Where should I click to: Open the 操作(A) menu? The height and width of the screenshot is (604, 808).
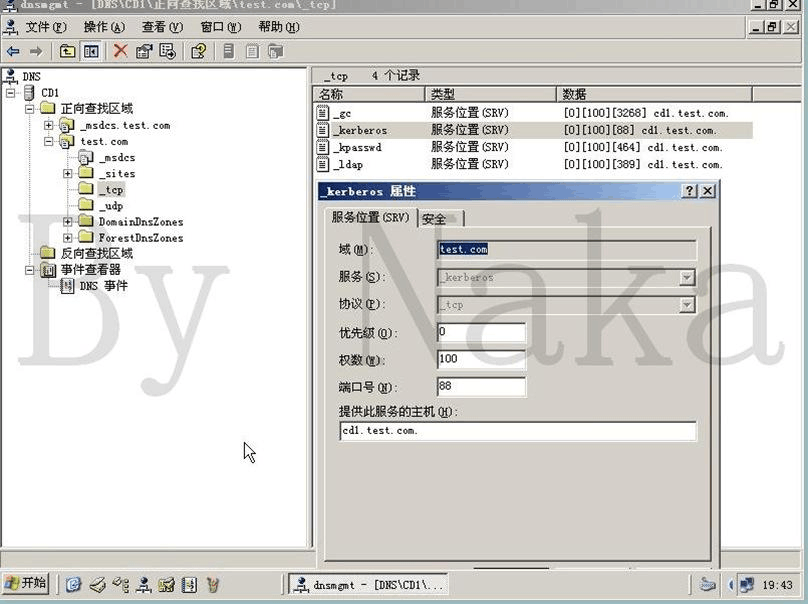104,27
